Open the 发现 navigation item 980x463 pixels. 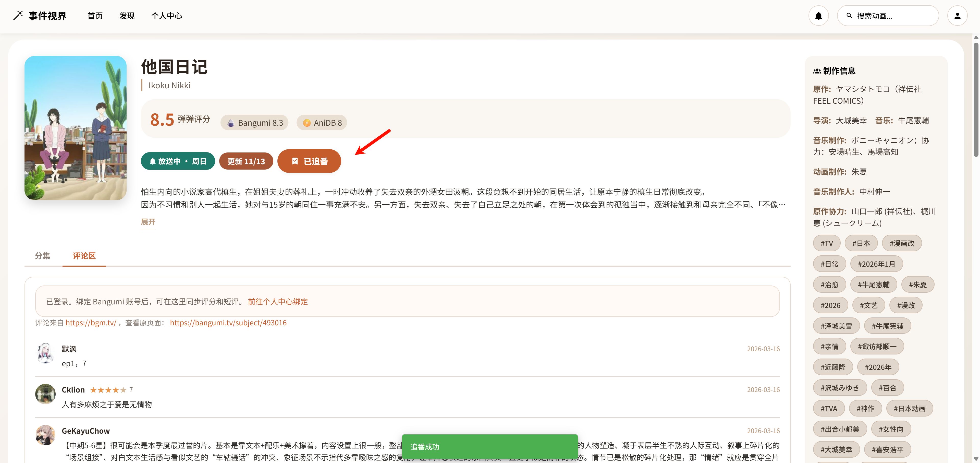(127, 16)
